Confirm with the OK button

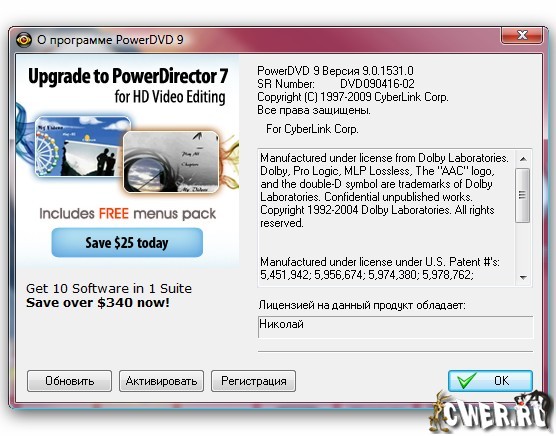(490, 381)
